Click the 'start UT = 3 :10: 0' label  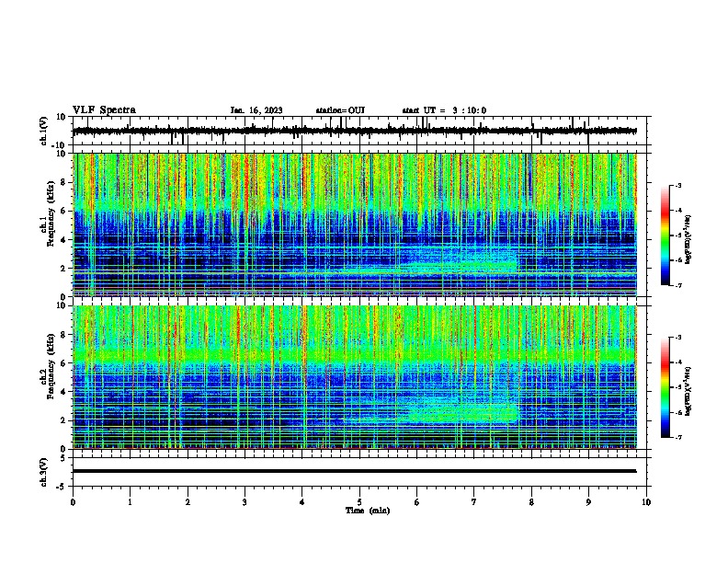pos(444,110)
